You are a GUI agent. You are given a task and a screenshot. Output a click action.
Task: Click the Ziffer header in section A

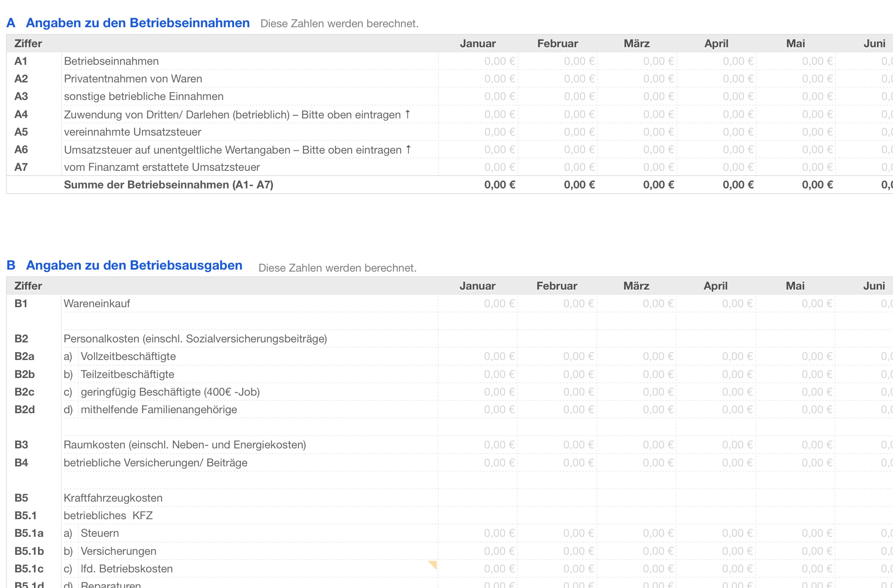[x=28, y=43]
